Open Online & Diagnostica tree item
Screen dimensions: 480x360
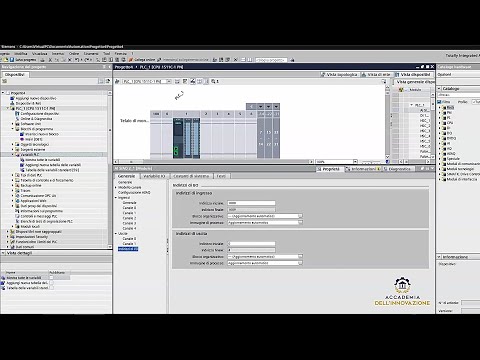[36, 119]
